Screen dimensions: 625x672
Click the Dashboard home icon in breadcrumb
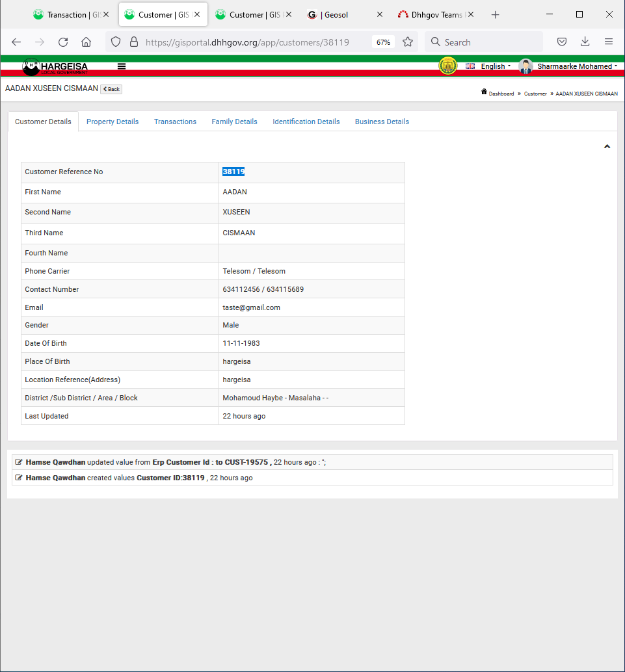pyautogui.click(x=484, y=92)
